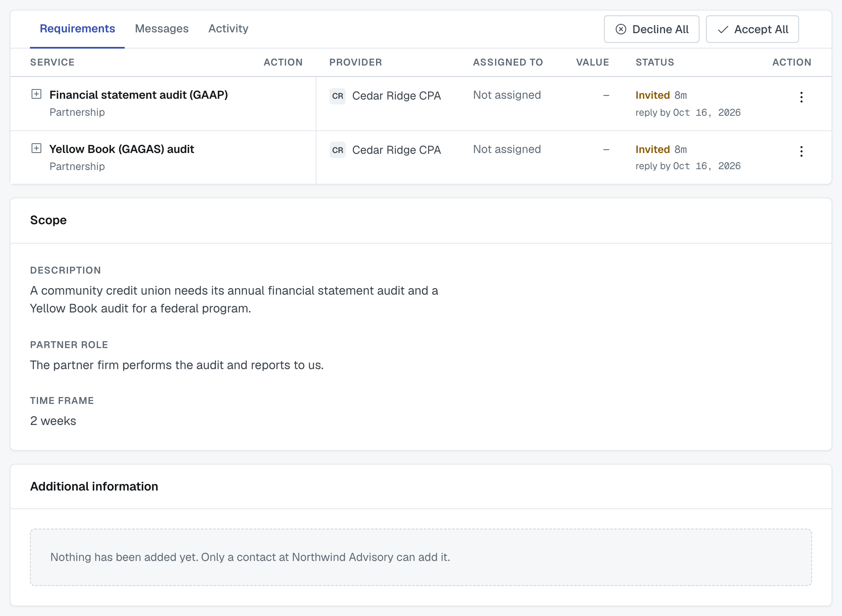
Task: Expand the Financial statement audit (GAAP) row
Action: pyautogui.click(x=36, y=94)
